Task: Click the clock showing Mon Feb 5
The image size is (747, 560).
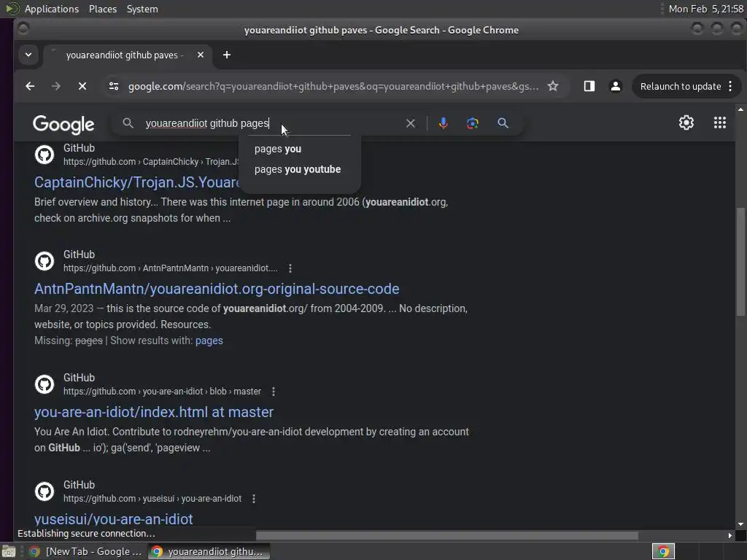Action: tap(705, 9)
